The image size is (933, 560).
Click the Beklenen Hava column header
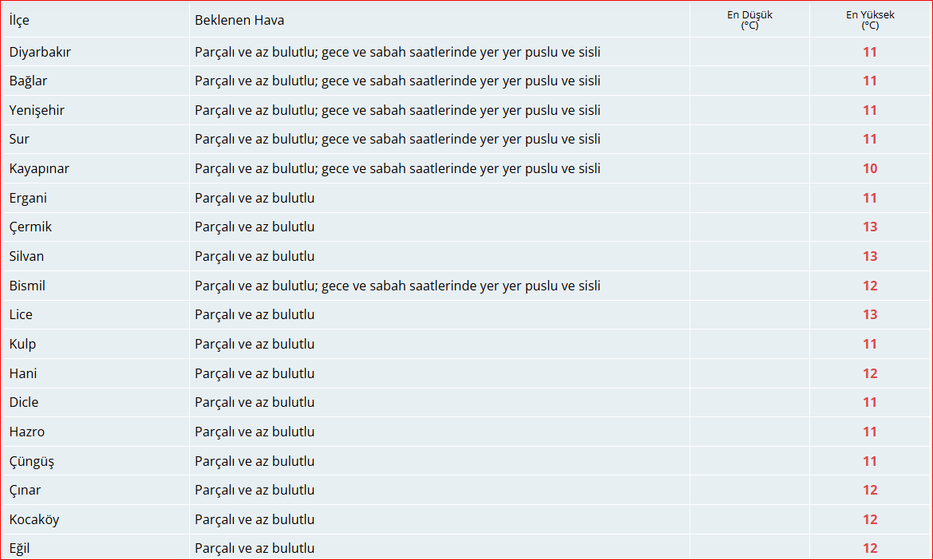[239, 20]
